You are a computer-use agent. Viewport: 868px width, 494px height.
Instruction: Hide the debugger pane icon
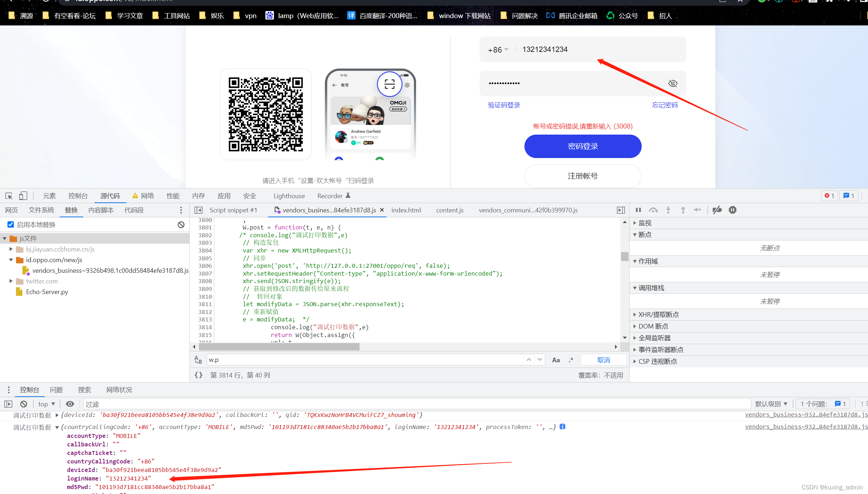tap(621, 210)
